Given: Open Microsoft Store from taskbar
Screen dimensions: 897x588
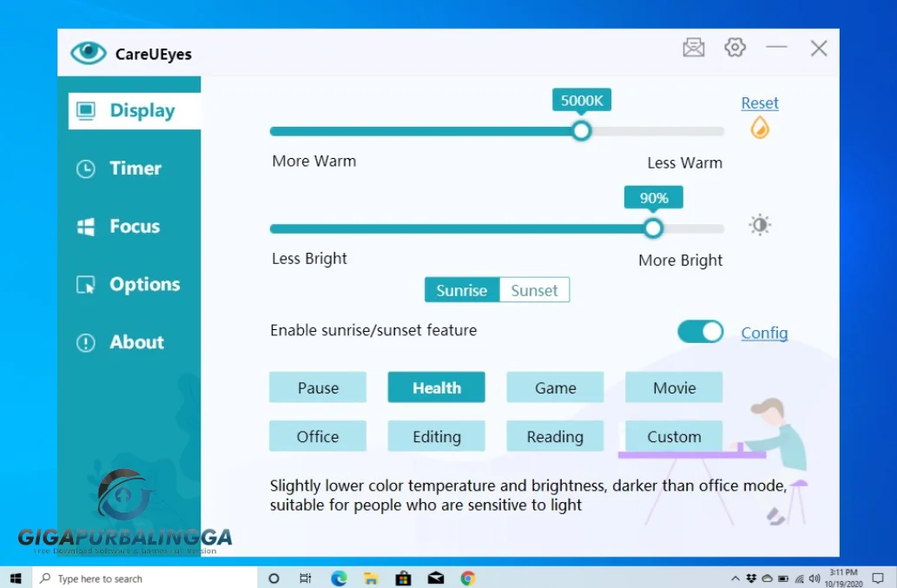Looking at the screenshot, I should (403, 578).
